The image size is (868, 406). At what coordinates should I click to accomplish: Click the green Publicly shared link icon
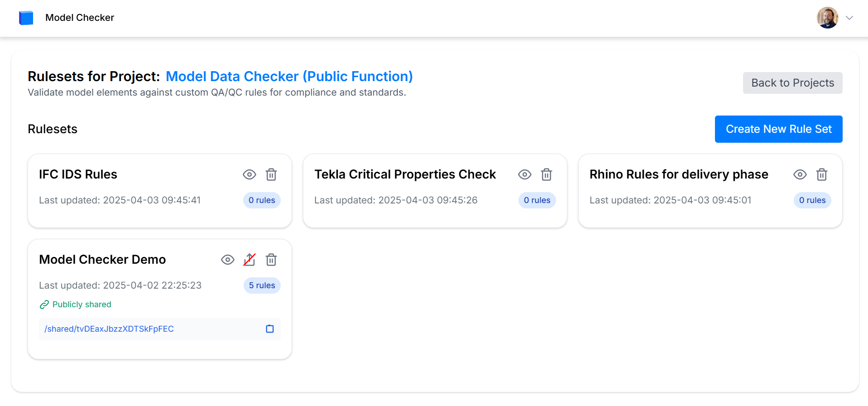(44, 304)
